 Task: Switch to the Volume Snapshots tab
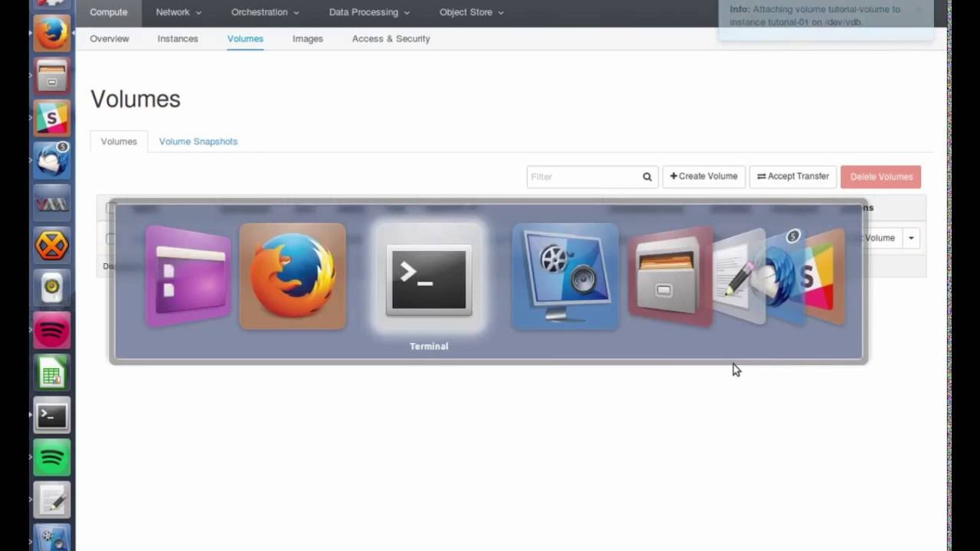click(x=198, y=142)
